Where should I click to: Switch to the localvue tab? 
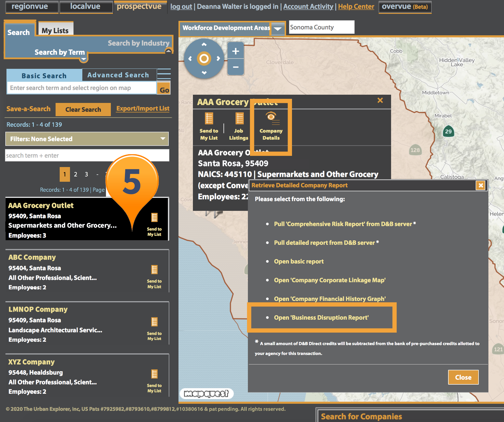point(86,7)
